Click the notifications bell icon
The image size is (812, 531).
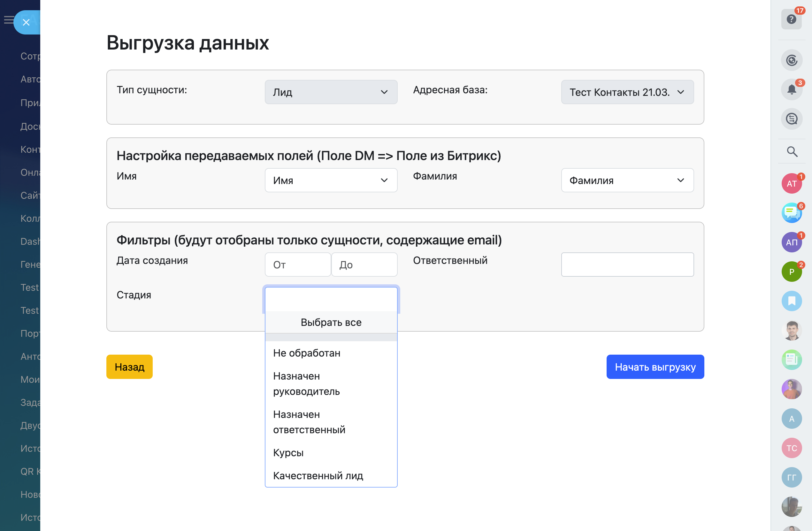tap(791, 90)
